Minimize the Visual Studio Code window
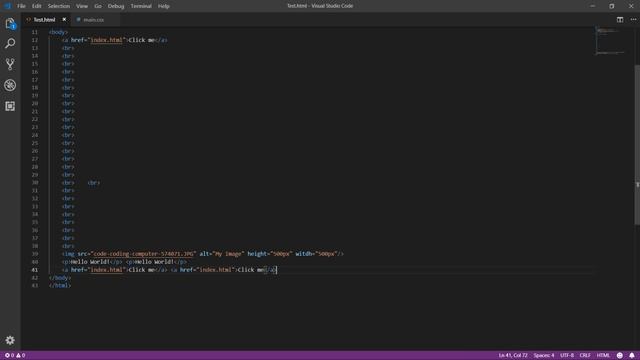This screenshot has height=360, width=640. click(592, 6)
